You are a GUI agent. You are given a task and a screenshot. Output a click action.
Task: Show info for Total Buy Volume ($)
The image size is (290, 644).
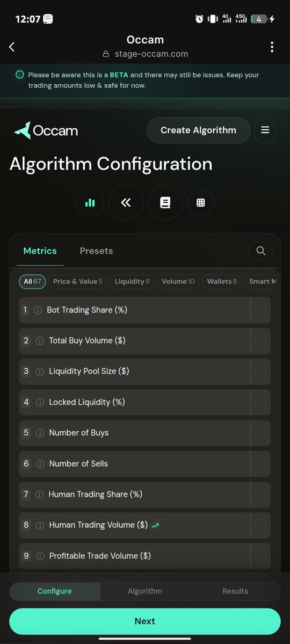coord(39,341)
